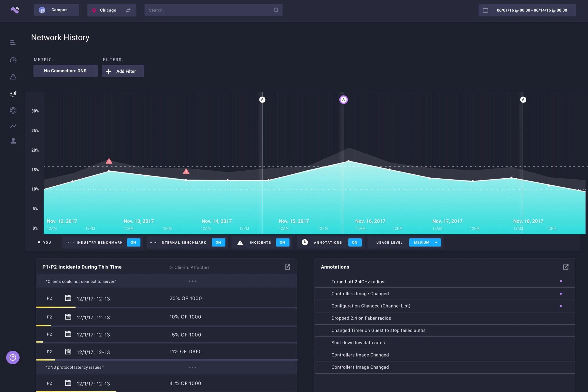
Task: Click the Add Filter button
Action: [123, 71]
